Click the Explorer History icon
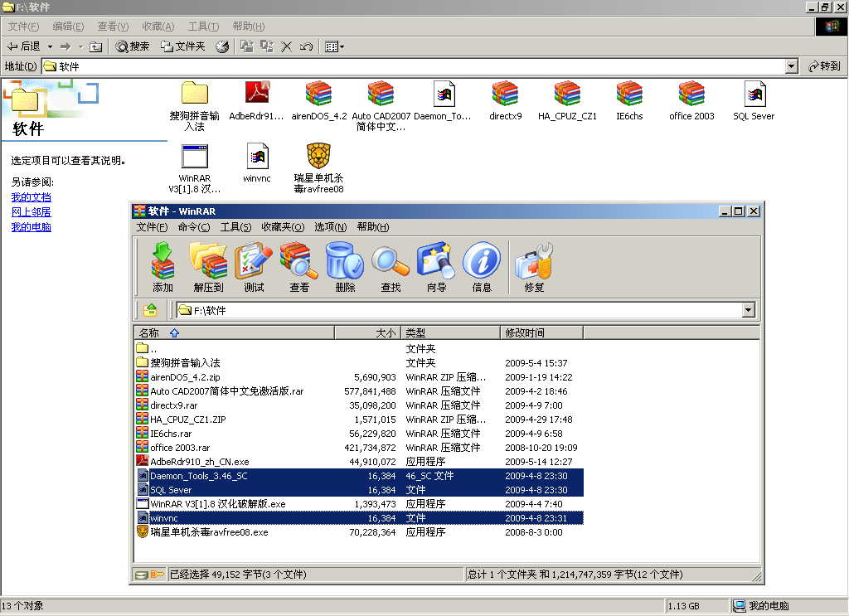The width and height of the screenshot is (849, 616). 222,46
